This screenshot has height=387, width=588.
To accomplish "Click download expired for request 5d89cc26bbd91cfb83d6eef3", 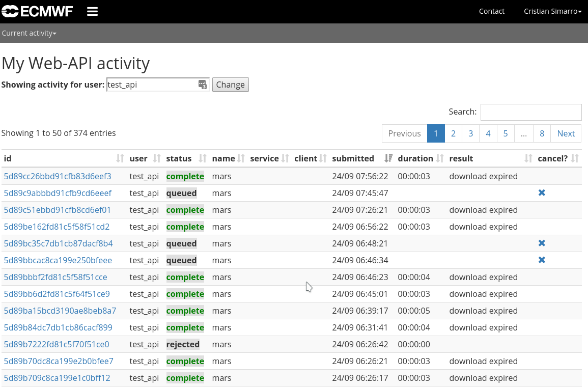I will [x=483, y=176].
